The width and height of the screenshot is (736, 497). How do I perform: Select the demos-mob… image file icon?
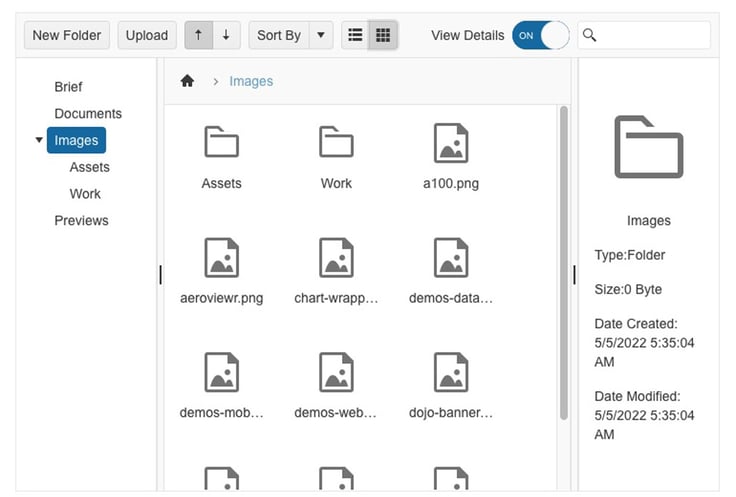pos(222,372)
